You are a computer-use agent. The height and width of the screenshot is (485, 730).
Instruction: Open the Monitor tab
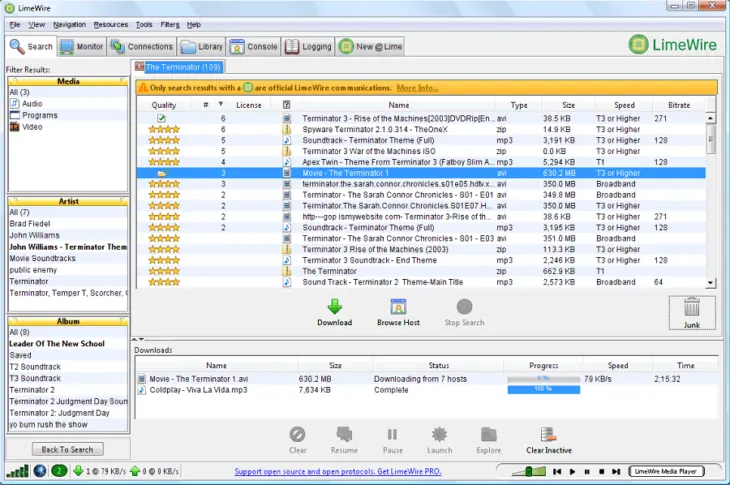coord(81,47)
